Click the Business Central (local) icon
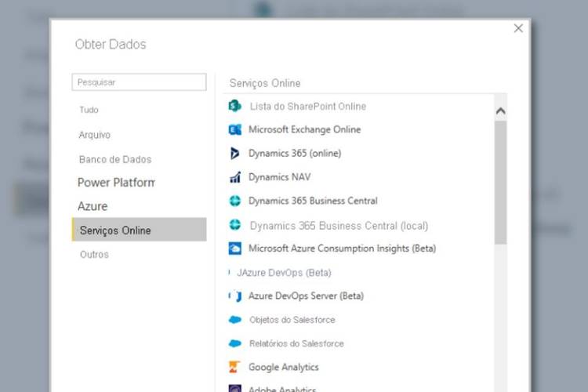Screen dimensions: 588x392 (234, 225)
